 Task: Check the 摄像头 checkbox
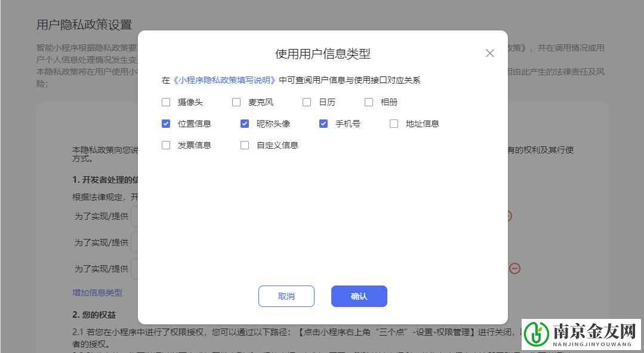point(166,102)
